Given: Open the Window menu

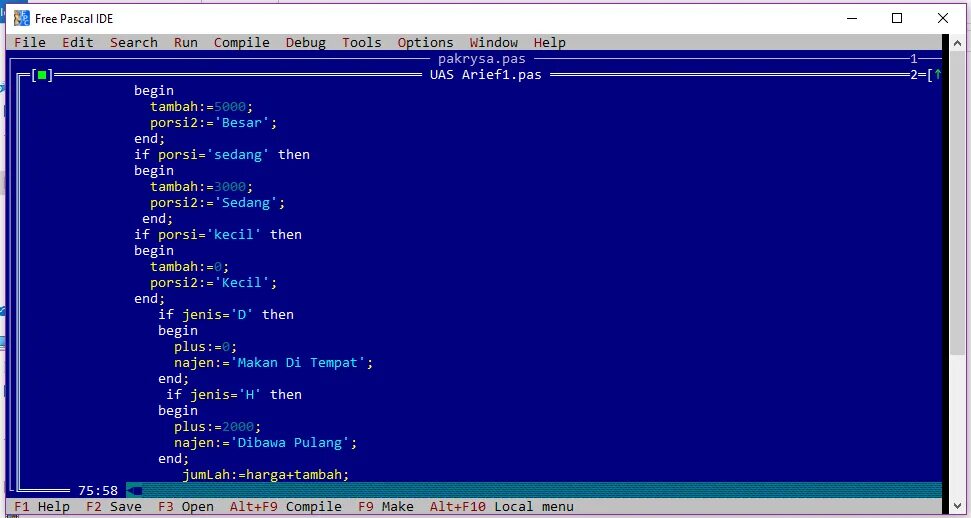Looking at the screenshot, I should 494,43.
